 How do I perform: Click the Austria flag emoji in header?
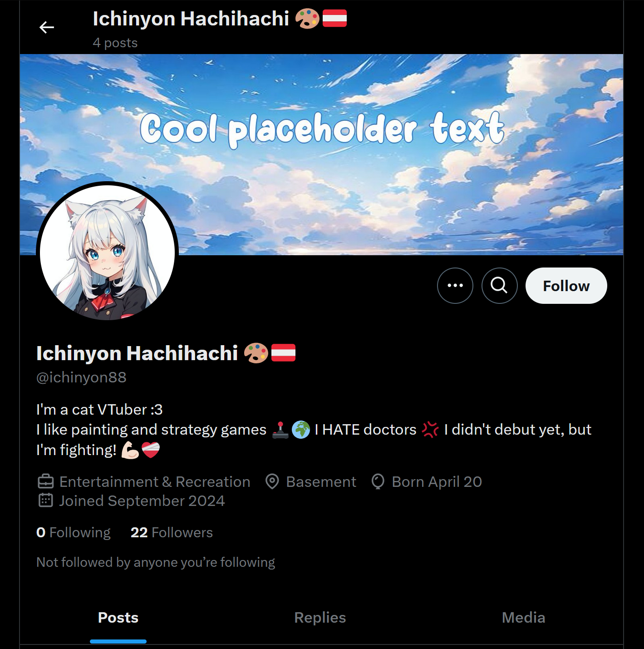pyautogui.click(x=334, y=19)
